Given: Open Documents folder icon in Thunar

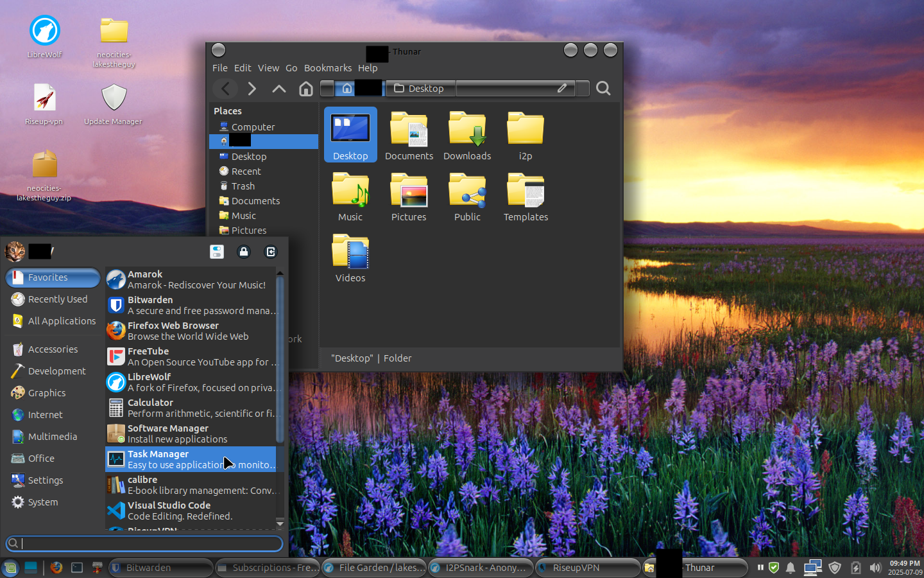Looking at the screenshot, I should click(409, 136).
